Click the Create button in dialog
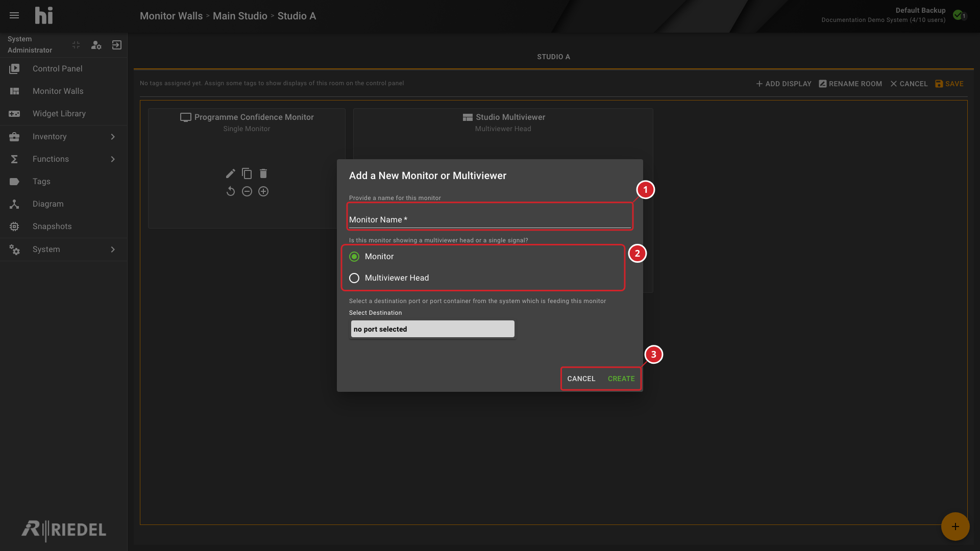 coord(621,379)
